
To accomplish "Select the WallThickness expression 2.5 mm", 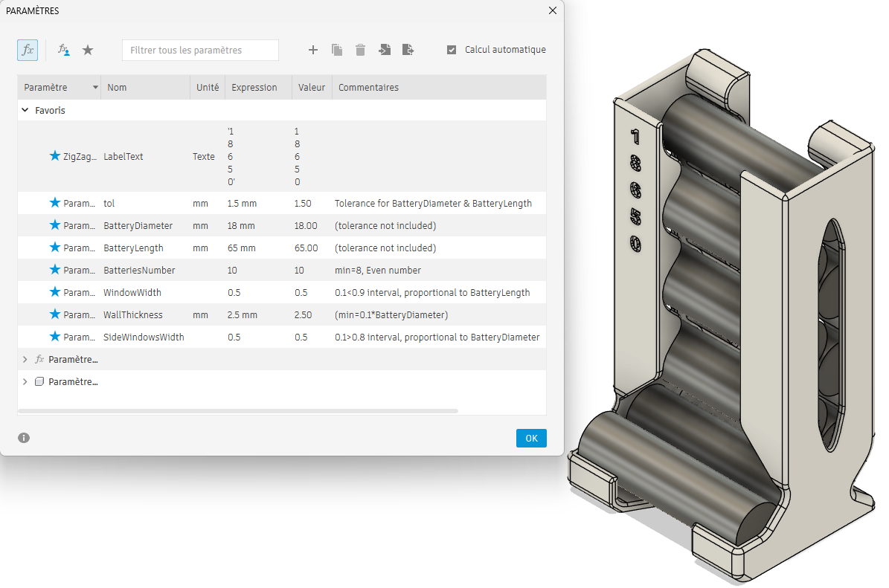I will 242,315.
